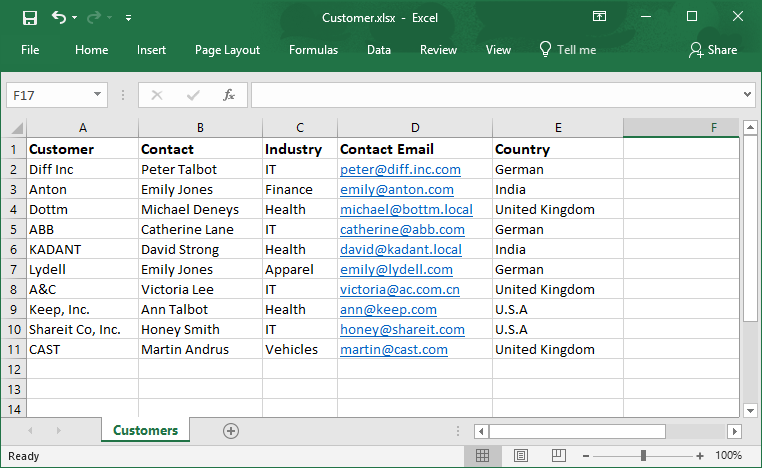The height and width of the screenshot is (468, 762).
Task: Click next sheet navigation arrow
Action: click(x=58, y=430)
